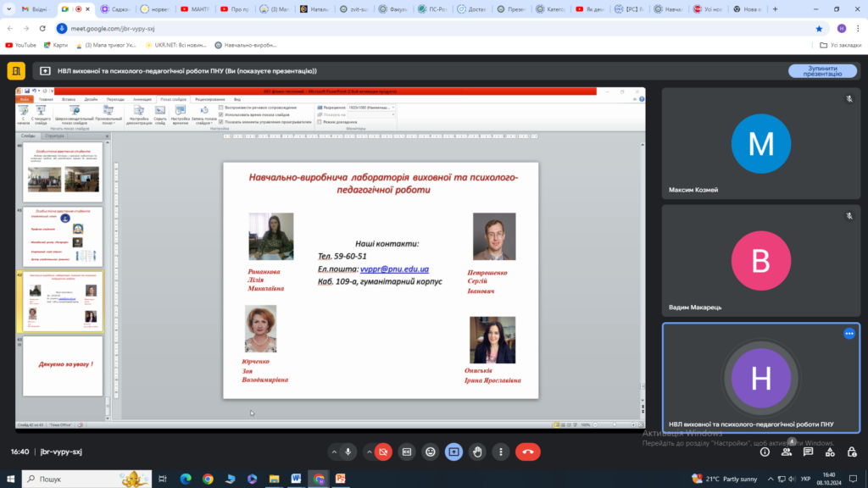Expand video settings arrow beside camera
The height and width of the screenshot is (488, 868).
coord(370,452)
